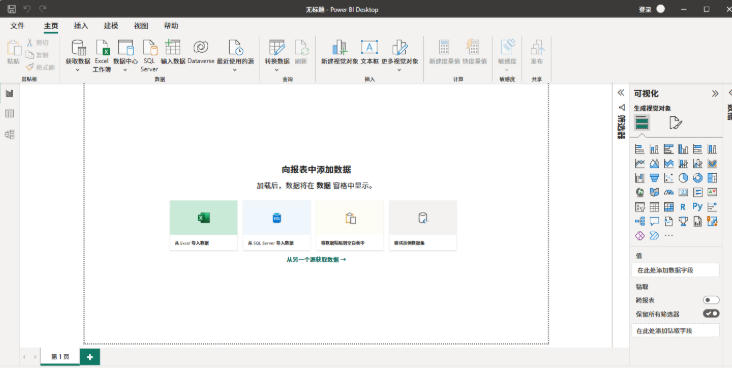
Task: Click the Excel 工作簿 ribbon icon
Action: (x=102, y=48)
